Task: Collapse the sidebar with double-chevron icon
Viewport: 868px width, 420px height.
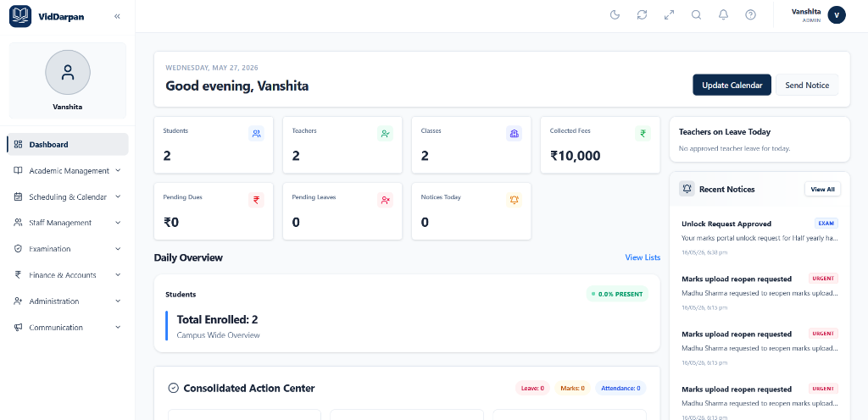Action: 117,16
